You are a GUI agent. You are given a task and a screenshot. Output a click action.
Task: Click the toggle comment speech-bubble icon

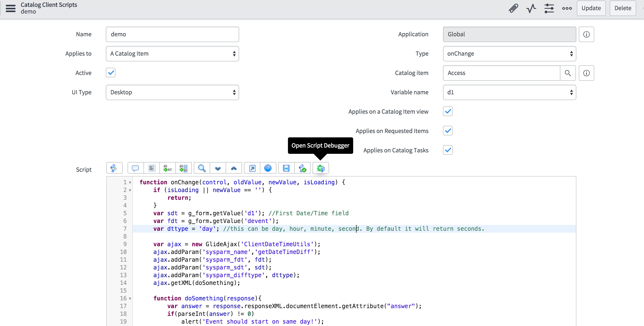click(x=136, y=168)
